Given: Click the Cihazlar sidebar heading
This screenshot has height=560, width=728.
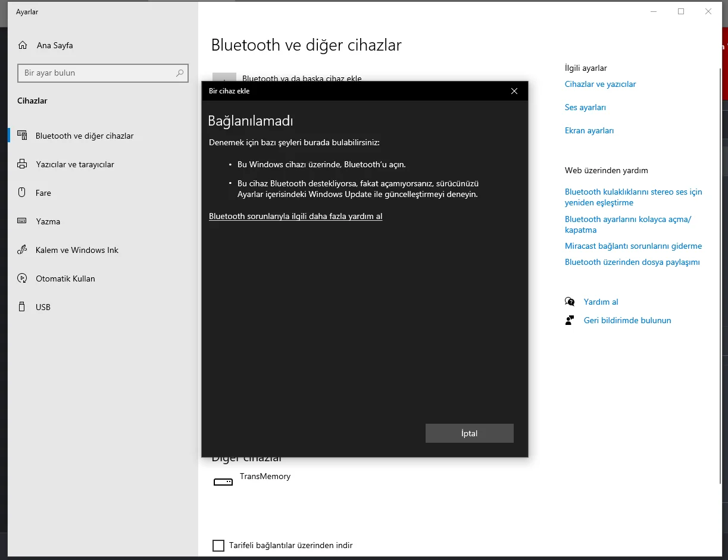Looking at the screenshot, I should (x=32, y=101).
